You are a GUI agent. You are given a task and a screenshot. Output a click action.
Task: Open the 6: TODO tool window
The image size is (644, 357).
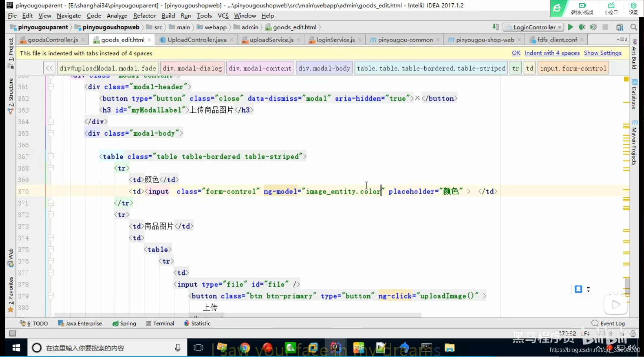[34, 323]
